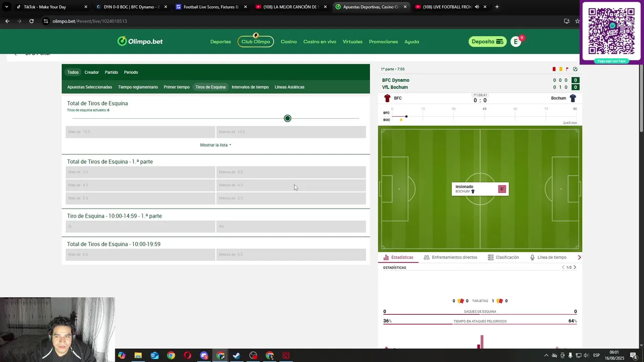Select the Periodo filter tab
Screen dimensions: 644x362
131,72
